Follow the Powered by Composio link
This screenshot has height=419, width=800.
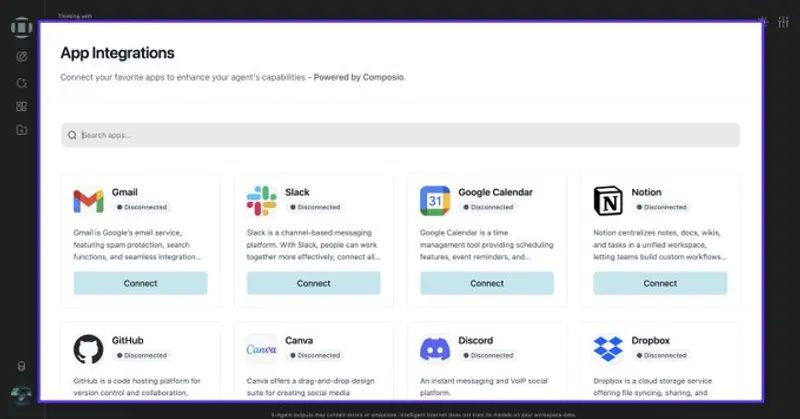point(360,77)
